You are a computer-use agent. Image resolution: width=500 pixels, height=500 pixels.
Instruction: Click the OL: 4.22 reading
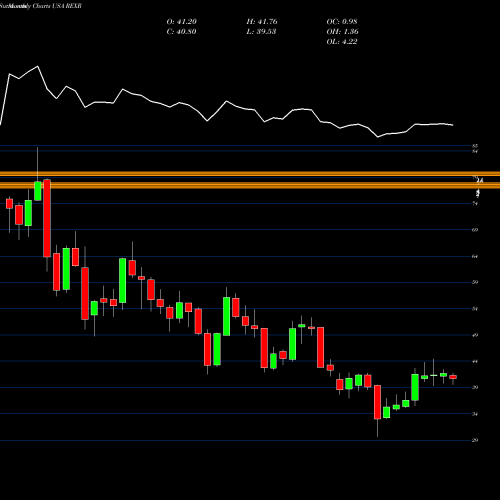[342, 42]
